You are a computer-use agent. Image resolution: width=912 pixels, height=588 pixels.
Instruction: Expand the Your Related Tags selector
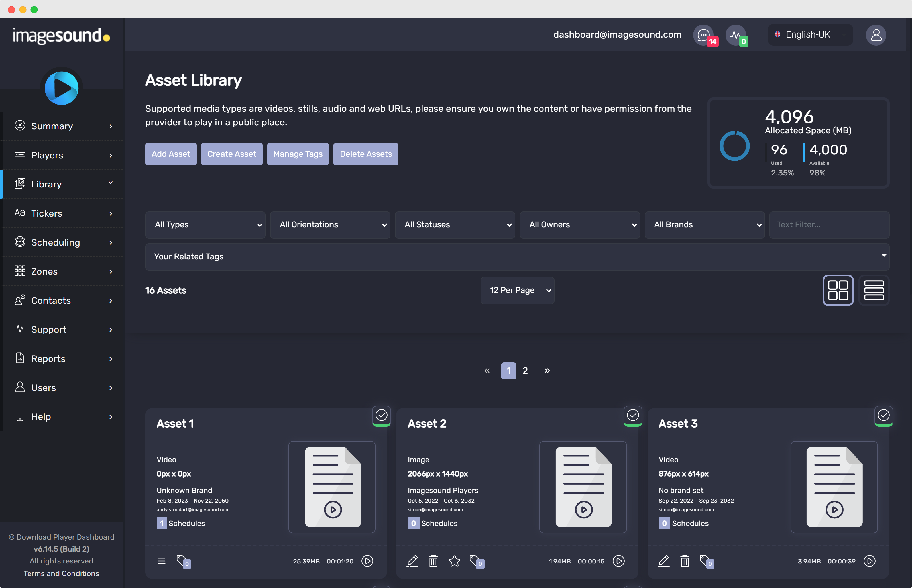518,257
